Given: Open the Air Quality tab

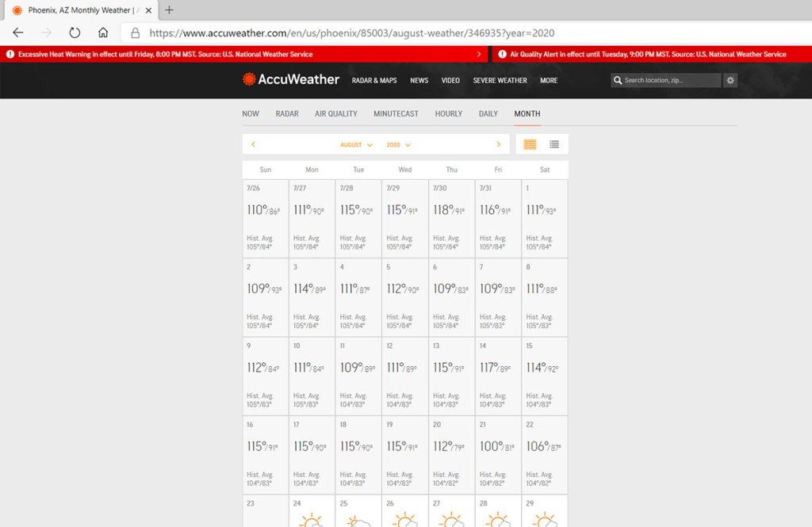Looking at the screenshot, I should click(336, 113).
